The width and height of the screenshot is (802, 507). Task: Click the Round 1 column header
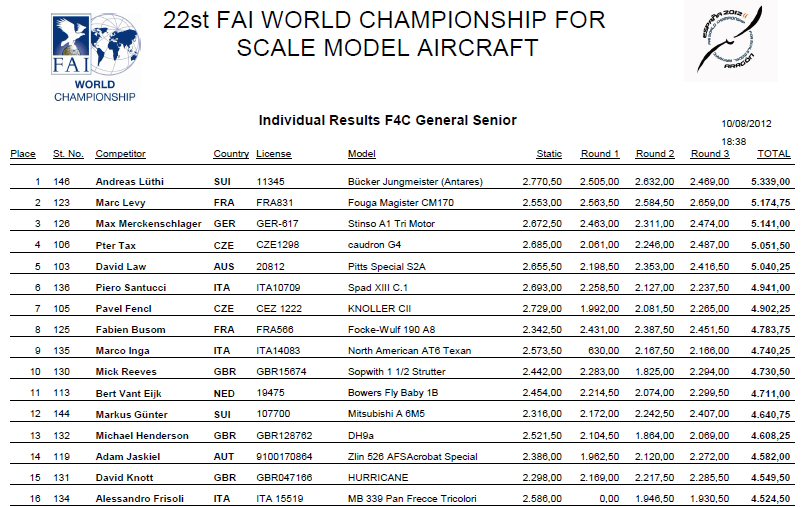600,153
